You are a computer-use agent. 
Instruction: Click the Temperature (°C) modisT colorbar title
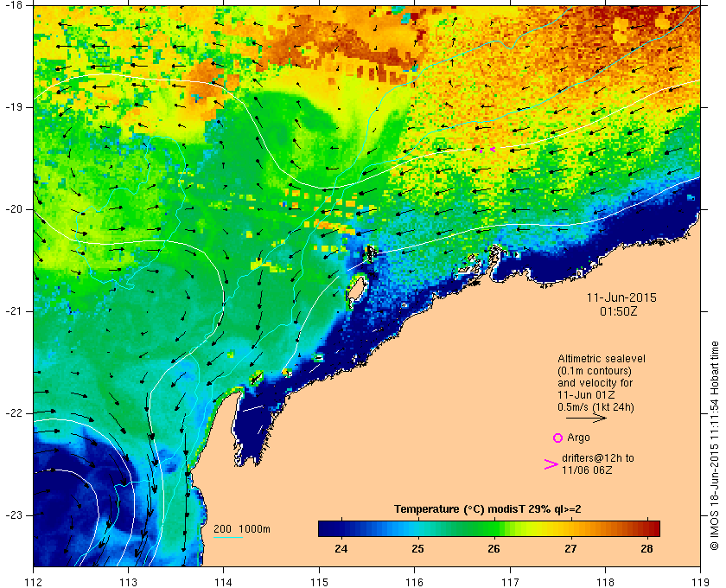(x=487, y=508)
